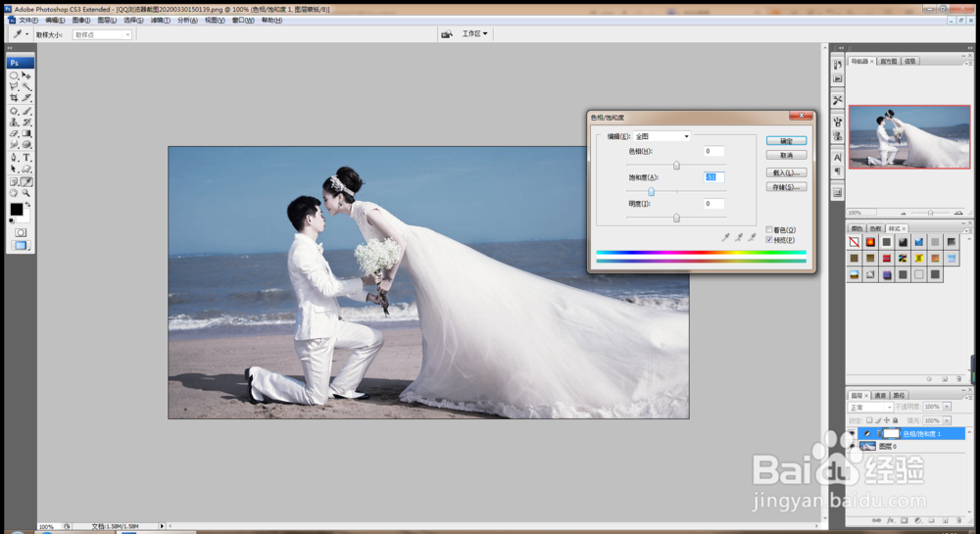Click the 载入(L)... load button
This screenshot has height=534, width=980.
click(x=786, y=172)
